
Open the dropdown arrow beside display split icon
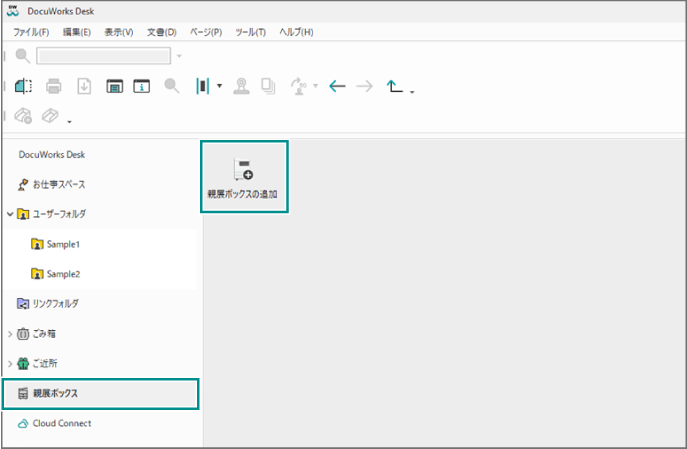click(x=219, y=87)
